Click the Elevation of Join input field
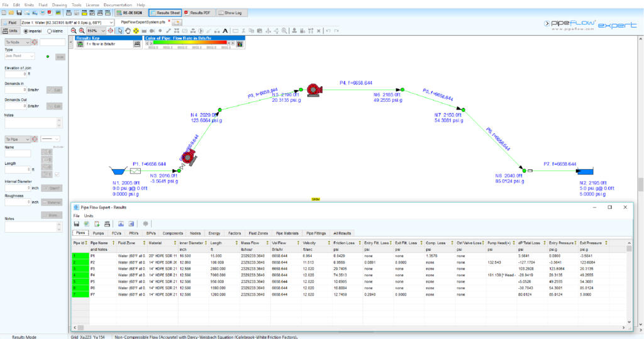This screenshot has width=644, height=339. coord(16,74)
